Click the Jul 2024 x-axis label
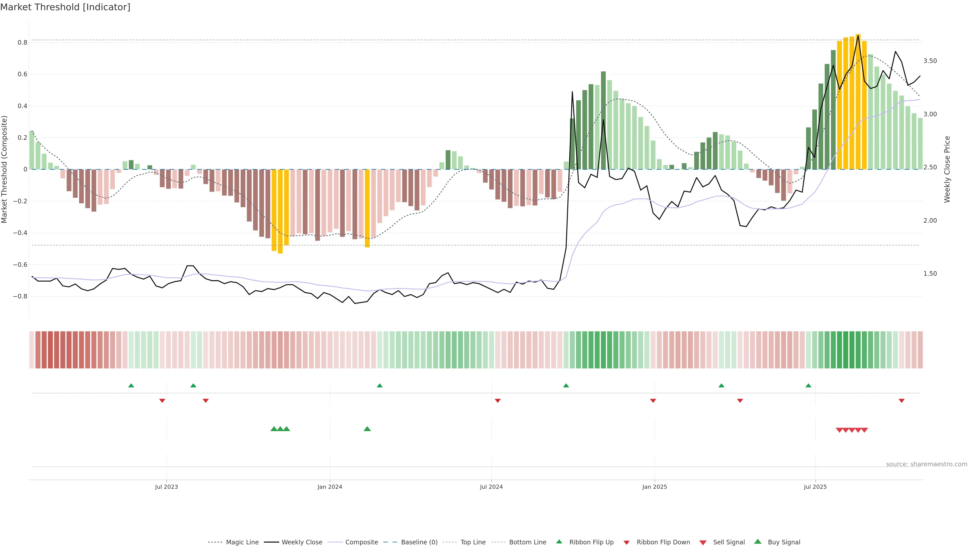980x551 pixels. [x=491, y=487]
